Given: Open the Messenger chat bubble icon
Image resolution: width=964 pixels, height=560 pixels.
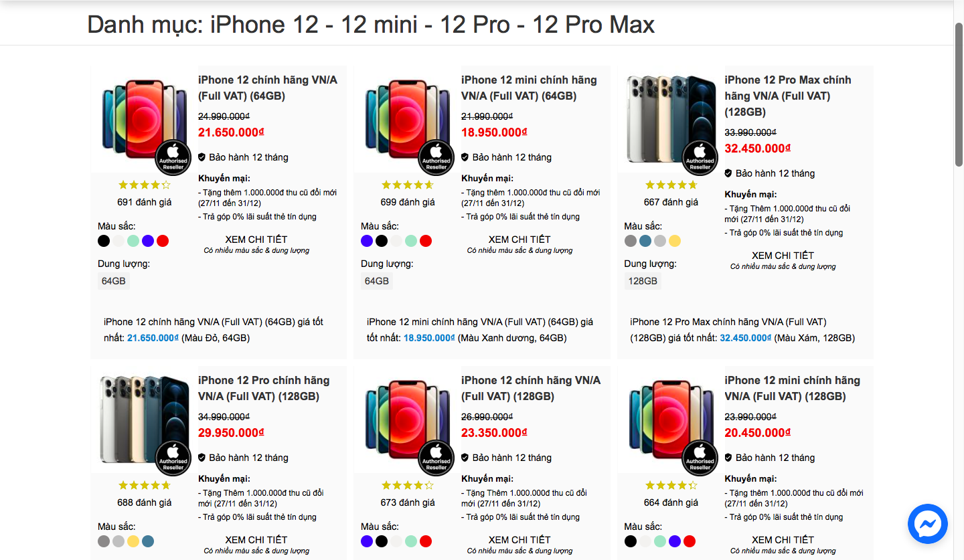Looking at the screenshot, I should pos(928,524).
